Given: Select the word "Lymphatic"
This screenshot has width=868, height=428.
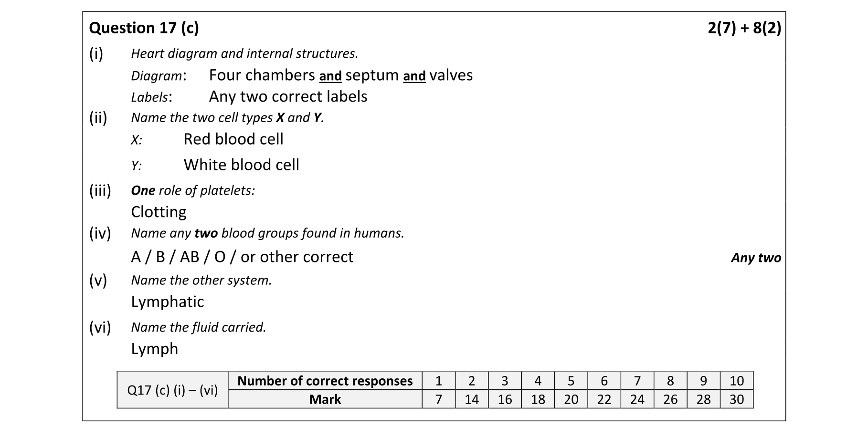Looking at the screenshot, I should click(x=167, y=302).
